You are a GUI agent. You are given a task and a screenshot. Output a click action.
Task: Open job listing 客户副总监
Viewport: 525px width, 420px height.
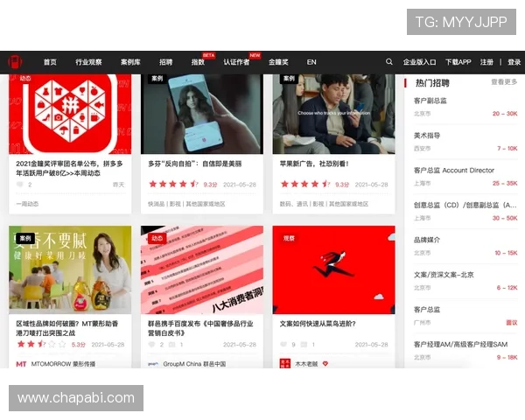[430, 101]
